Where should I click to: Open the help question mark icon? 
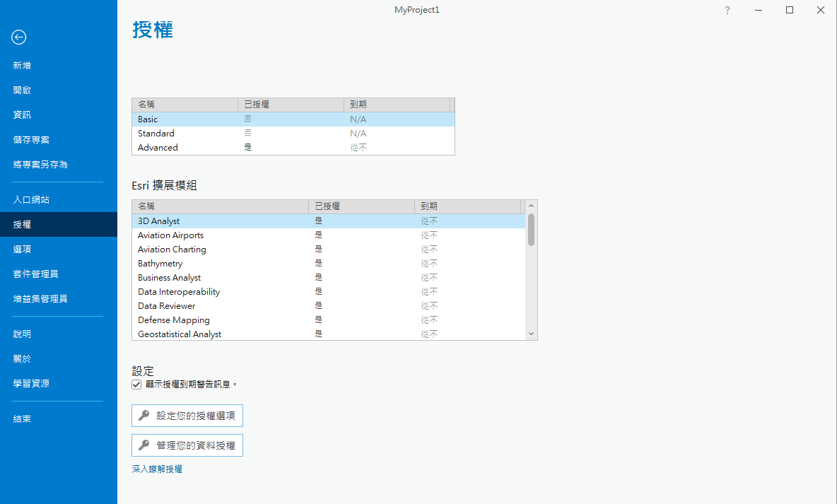(x=727, y=10)
